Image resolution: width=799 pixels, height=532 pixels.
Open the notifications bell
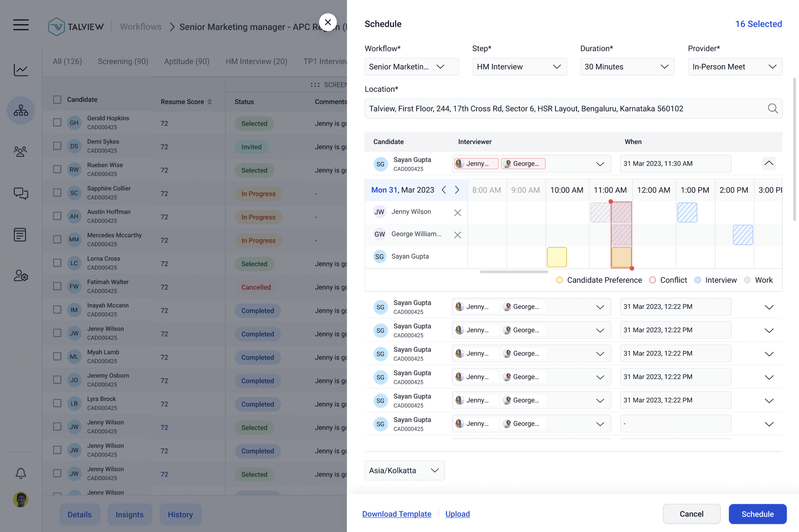click(x=20, y=473)
